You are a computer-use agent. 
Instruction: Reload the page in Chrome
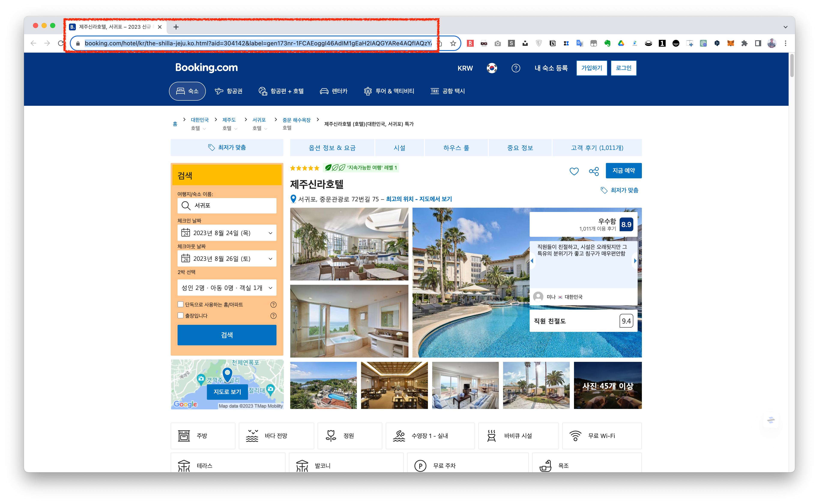point(61,43)
